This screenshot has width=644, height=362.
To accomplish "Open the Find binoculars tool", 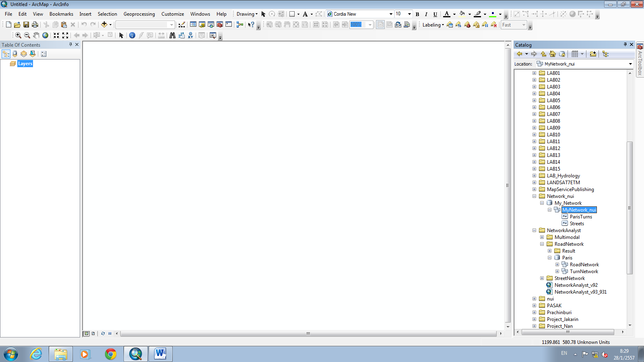I will pyautogui.click(x=172, y=35).
